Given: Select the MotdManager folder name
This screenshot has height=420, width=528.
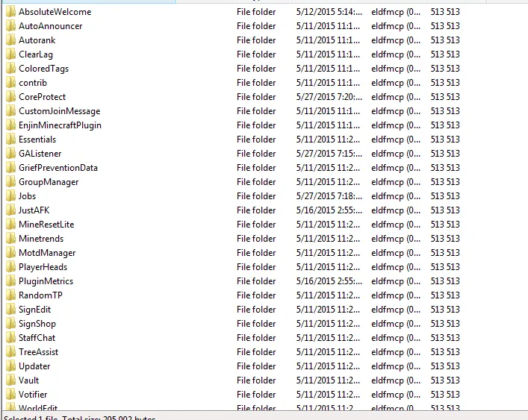Looking at the screenshot, I should [47, 253].
